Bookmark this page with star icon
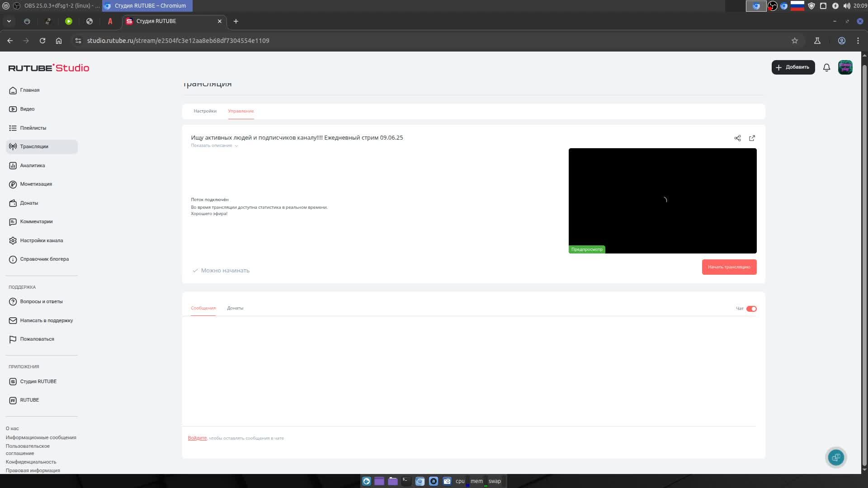This screenshot has height=488, width=868. tap(794, 41)
